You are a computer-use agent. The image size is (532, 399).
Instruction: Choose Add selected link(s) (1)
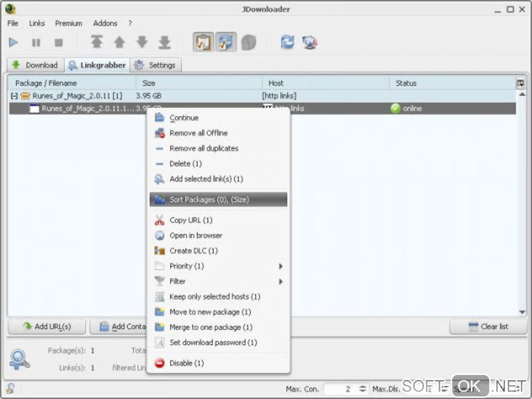pos(218,179)
